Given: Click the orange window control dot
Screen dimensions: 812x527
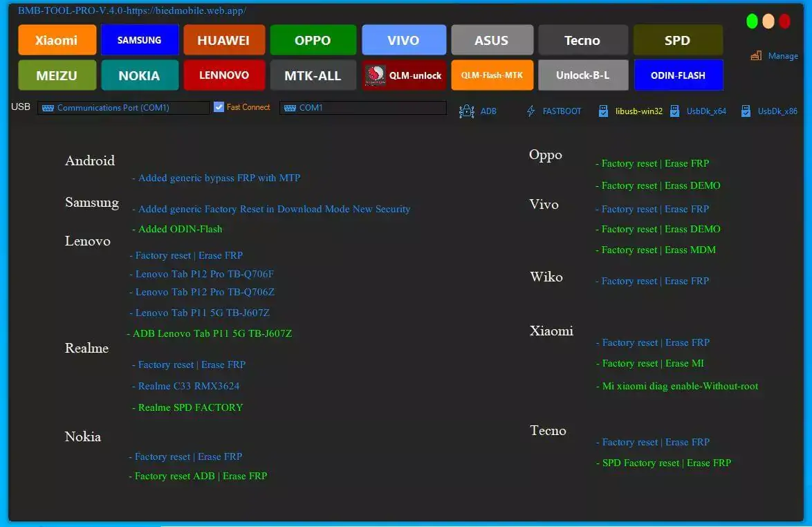Looking at the screenshot, I should click(x=768, y=21).
